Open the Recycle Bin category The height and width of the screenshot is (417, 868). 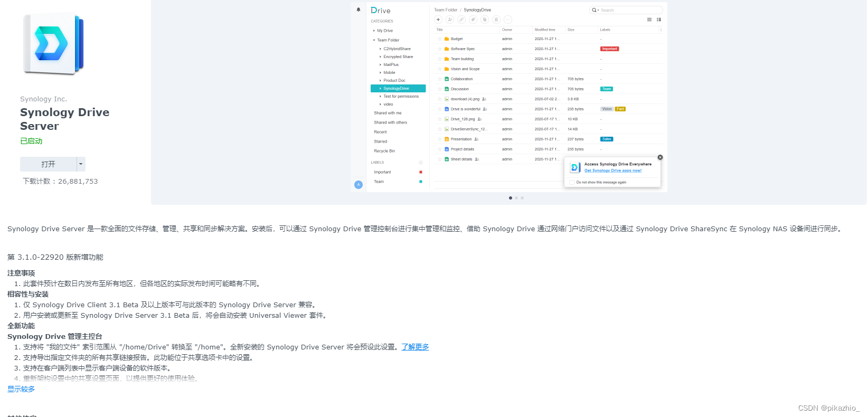point(384,151)
